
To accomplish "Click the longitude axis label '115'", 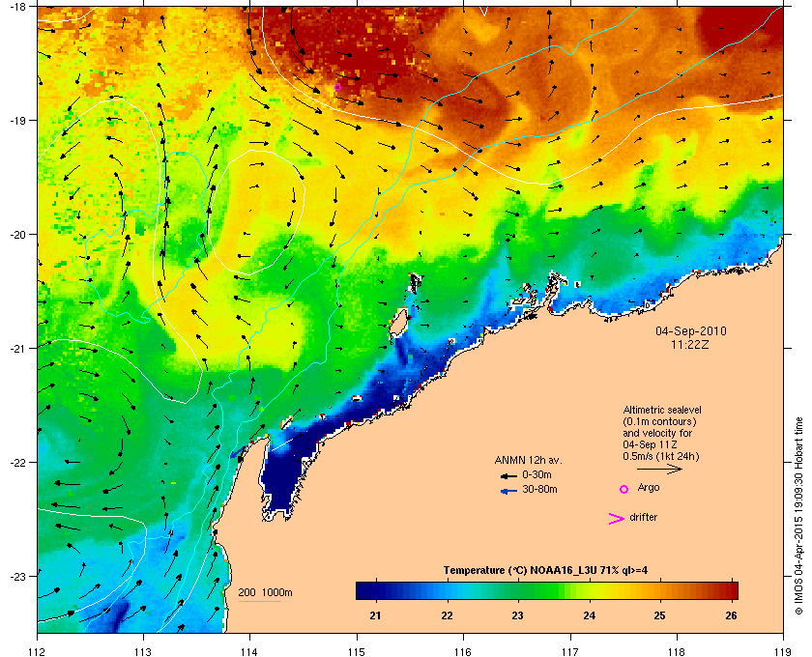I will click(356, 652).
